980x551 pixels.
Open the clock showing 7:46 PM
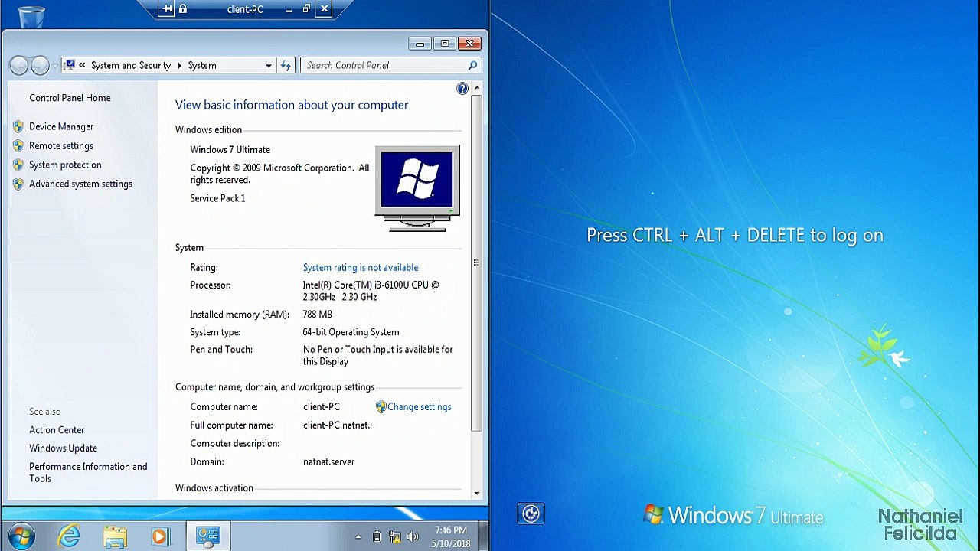pyautogui.click(x=451, y=536)
